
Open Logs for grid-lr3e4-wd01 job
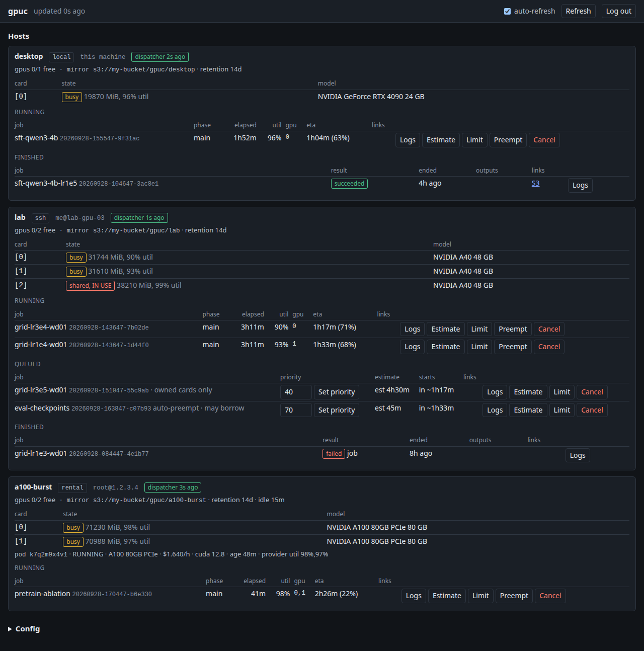coord(412,329)
